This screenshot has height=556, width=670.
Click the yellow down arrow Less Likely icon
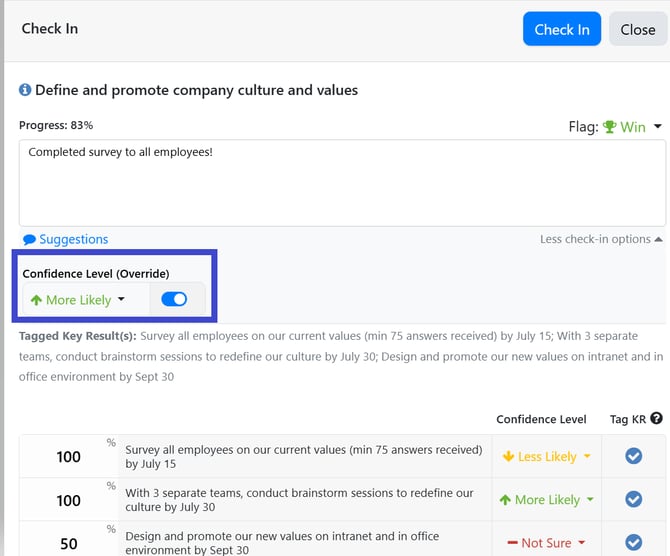click(508, 457)
